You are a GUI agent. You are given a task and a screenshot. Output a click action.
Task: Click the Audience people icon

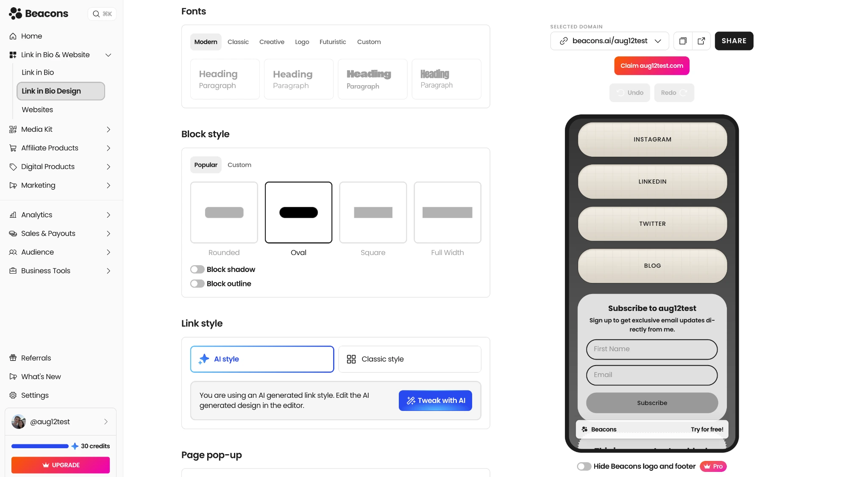pyautogui.click(x=13, y=252)
